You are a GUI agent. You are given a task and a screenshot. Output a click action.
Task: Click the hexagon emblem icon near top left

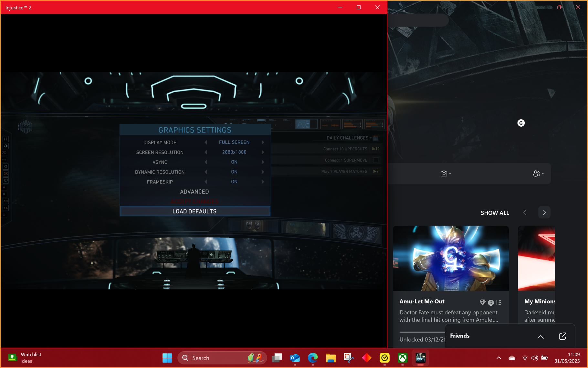coord(26,127)
